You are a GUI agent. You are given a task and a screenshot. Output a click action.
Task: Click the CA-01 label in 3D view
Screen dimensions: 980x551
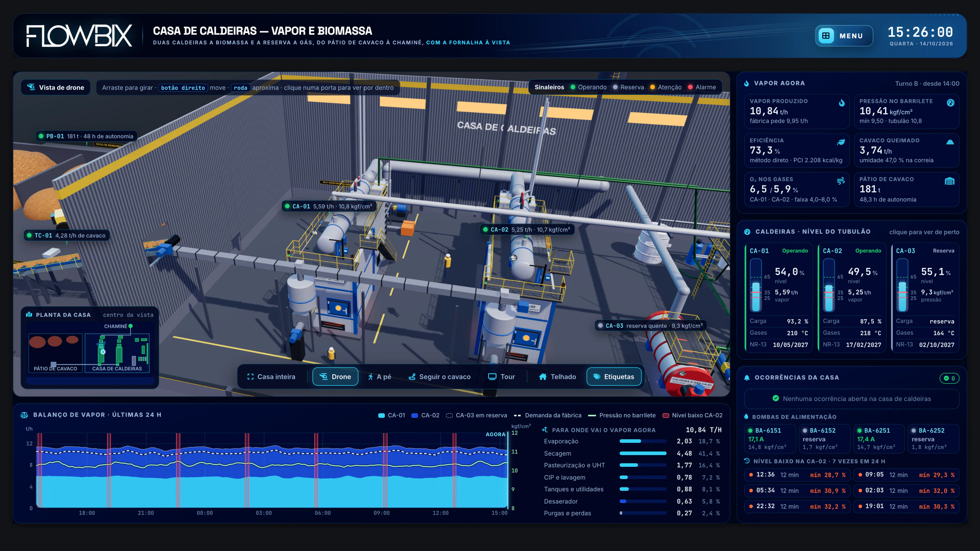point(329,207)
